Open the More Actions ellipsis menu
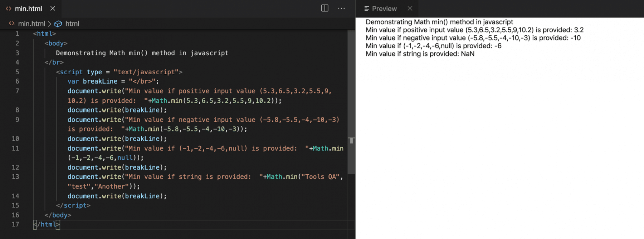This screenshot has height=239, width=644. pos(341,8)
